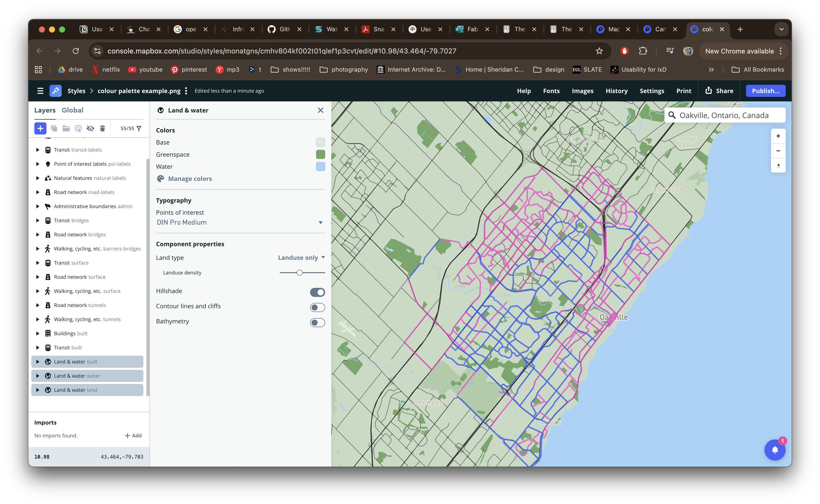Click the blue add layer plus button
820x504 pixels.
[40, 128]
